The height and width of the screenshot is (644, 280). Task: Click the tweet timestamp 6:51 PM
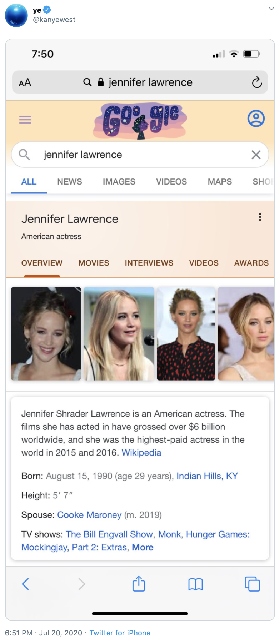44,633
